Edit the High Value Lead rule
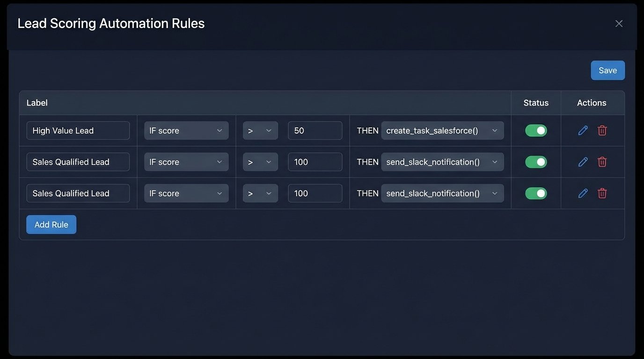 [582, 130]
